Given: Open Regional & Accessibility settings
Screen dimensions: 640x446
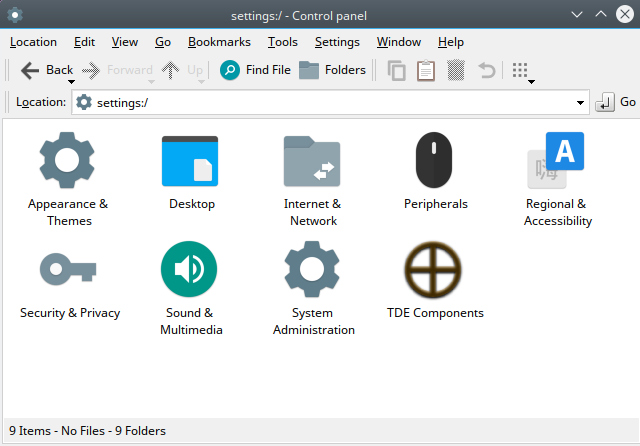Looking at the screenshot, I should (557, 160).
